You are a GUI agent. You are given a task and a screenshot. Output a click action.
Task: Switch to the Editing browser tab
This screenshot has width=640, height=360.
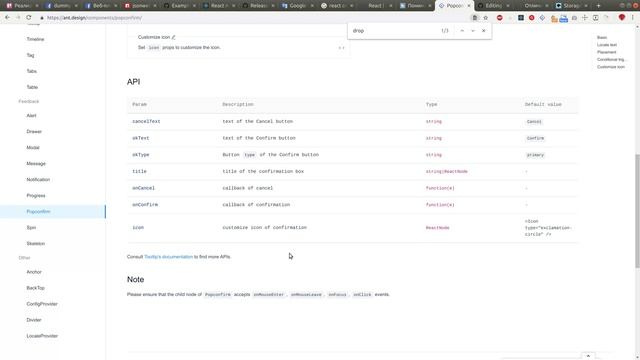[493, 6]
